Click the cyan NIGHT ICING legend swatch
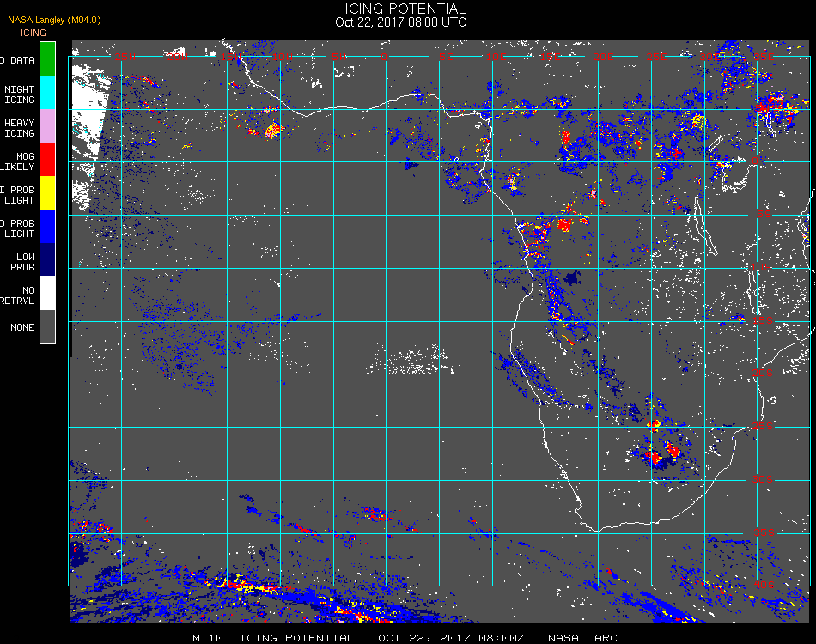816x644 pixels. click(x=47, y=92)
